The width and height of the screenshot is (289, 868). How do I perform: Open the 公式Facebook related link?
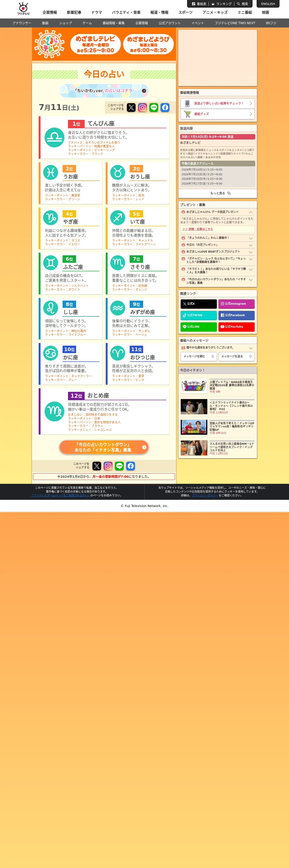237,315
